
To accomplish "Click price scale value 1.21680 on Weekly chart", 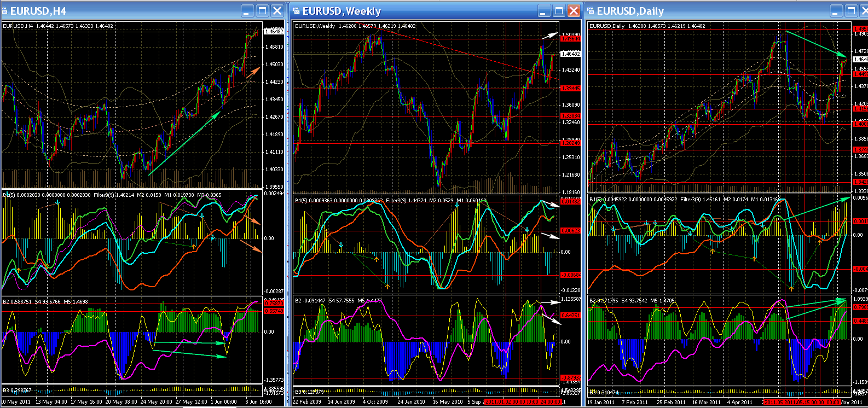I will pyautogui.click(x=571, y=175).
